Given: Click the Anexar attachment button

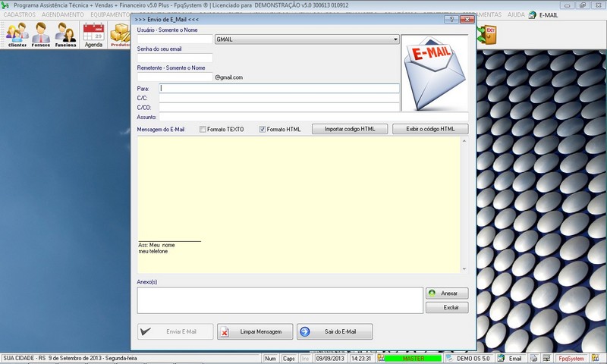Looking at the screenshot, I should click(x=447, y=293).
